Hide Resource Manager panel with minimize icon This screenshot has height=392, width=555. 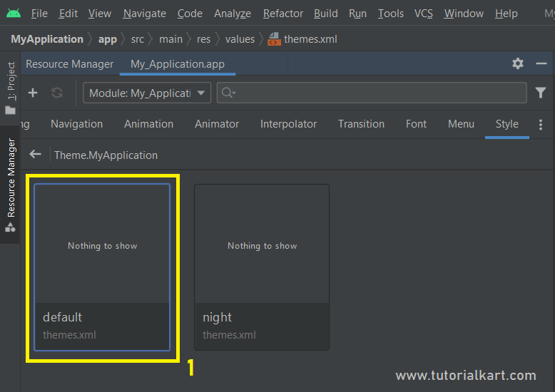541,63
